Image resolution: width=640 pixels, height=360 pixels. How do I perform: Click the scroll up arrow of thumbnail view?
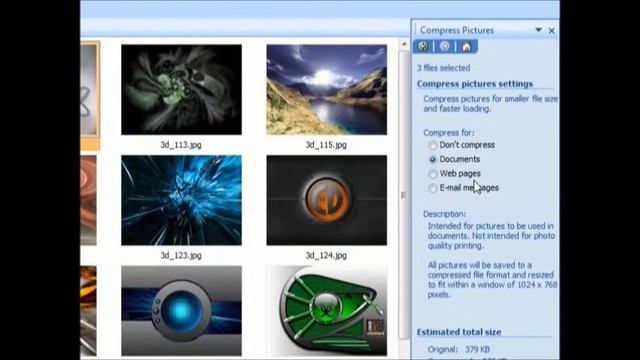click(404, 44)
